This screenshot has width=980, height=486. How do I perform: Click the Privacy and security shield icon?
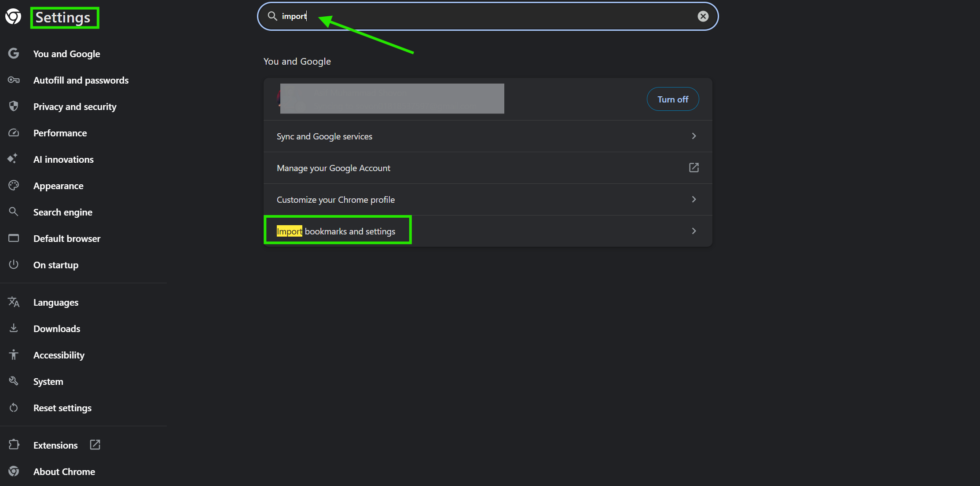point(14,106)
